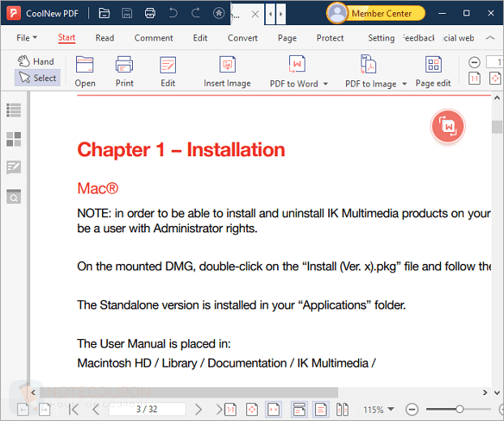504x421 pixels.
Task: Open the File menu dropdown
Action: (x=27, y=38)
